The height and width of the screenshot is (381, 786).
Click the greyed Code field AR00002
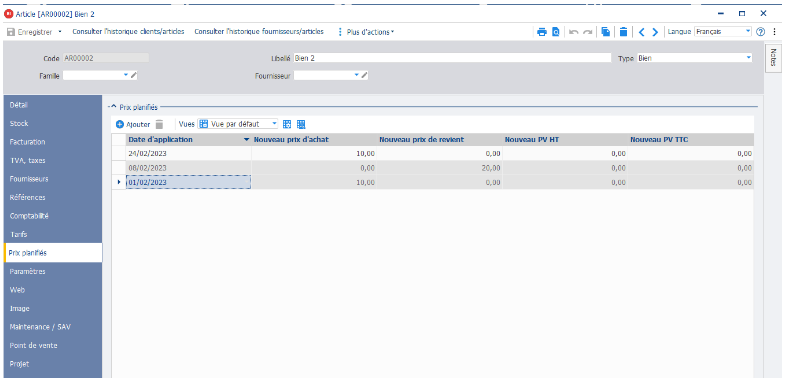click(106, 58)
